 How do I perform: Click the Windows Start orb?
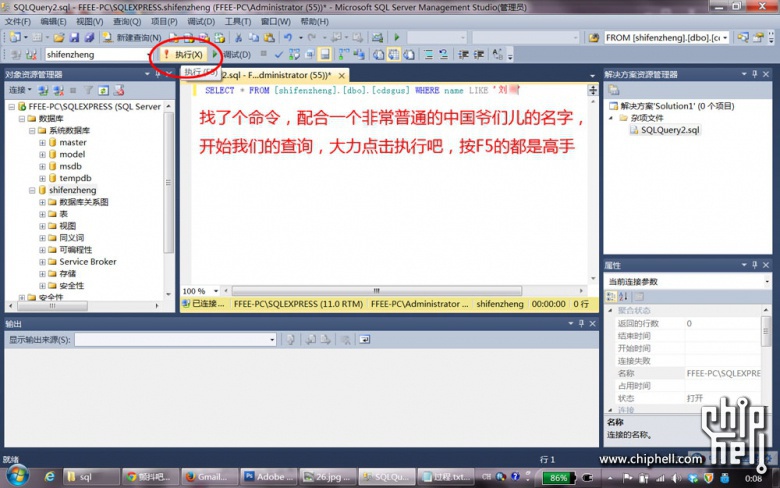coord(17,476)
